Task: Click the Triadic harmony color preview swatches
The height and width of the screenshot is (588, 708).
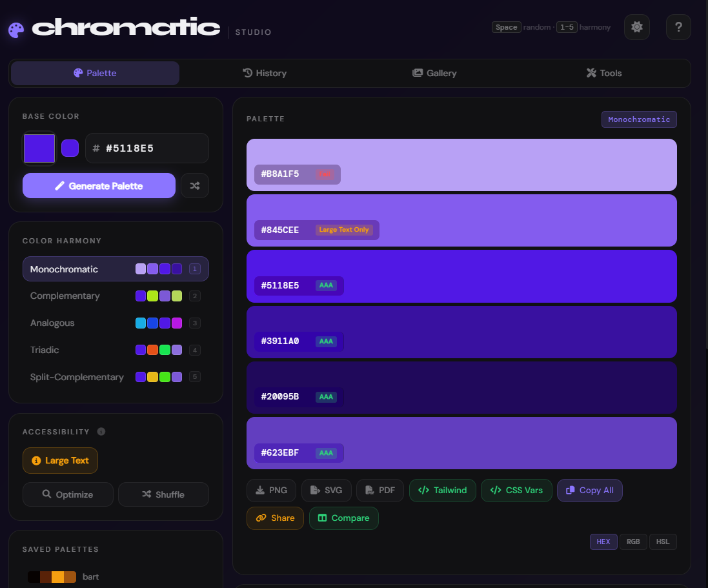Action: (x=159, y=350)
